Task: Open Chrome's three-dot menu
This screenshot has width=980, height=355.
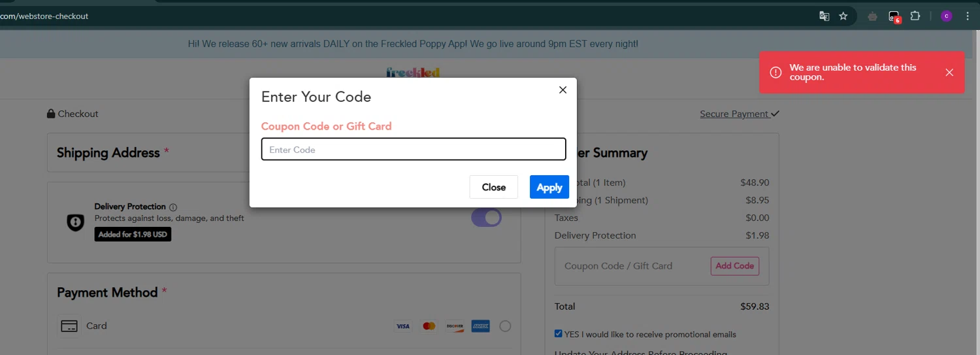Action: point(968,16)
